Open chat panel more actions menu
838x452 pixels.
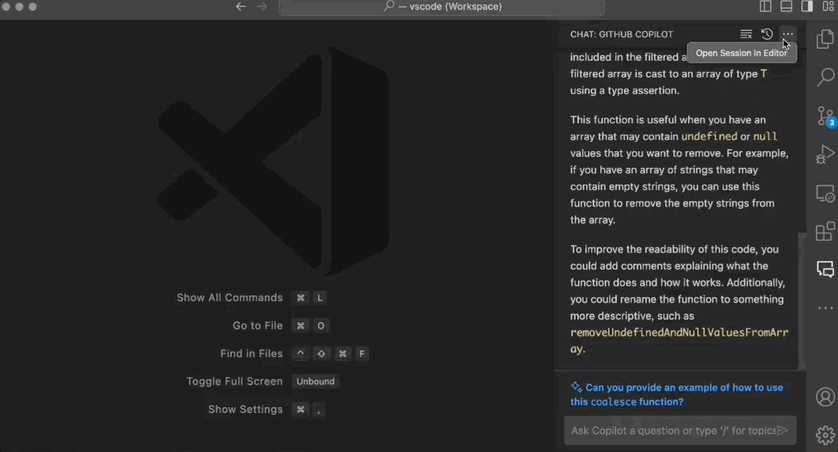[x=787, y=34]
